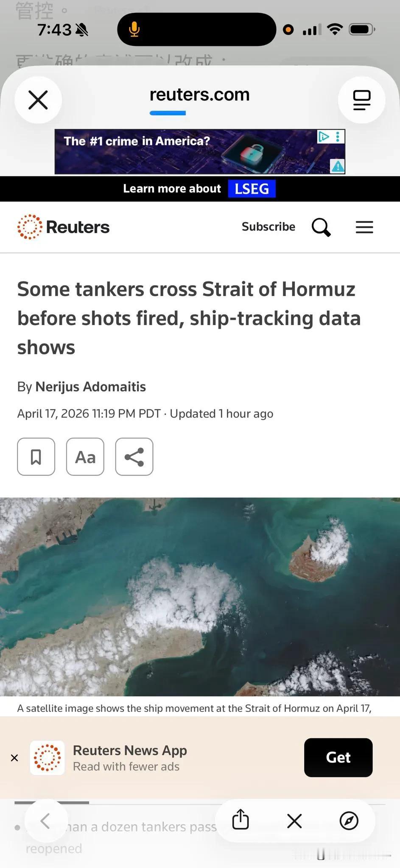400x868 pixels.
Task: Click the Subscribe link
Action: pyautogui.click(x=269, y=227)
